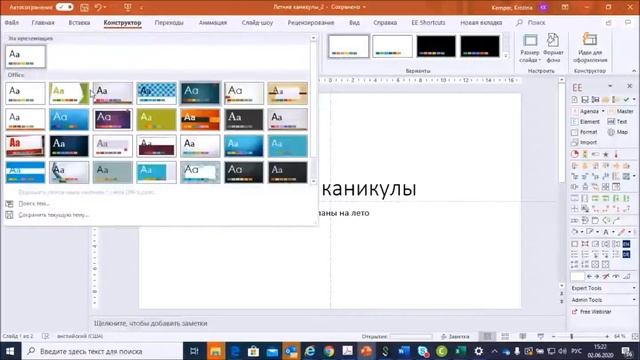Screen dimensions: 640x360
Task: Start slideshow from status bar icon
Action: tap(540, 336)
